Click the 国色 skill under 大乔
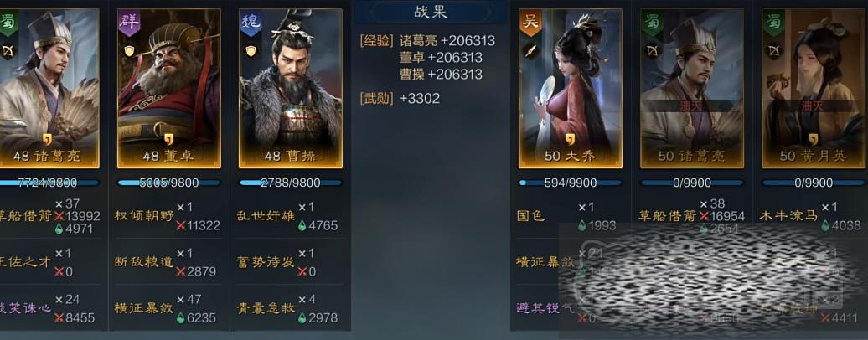 (530, 215)
